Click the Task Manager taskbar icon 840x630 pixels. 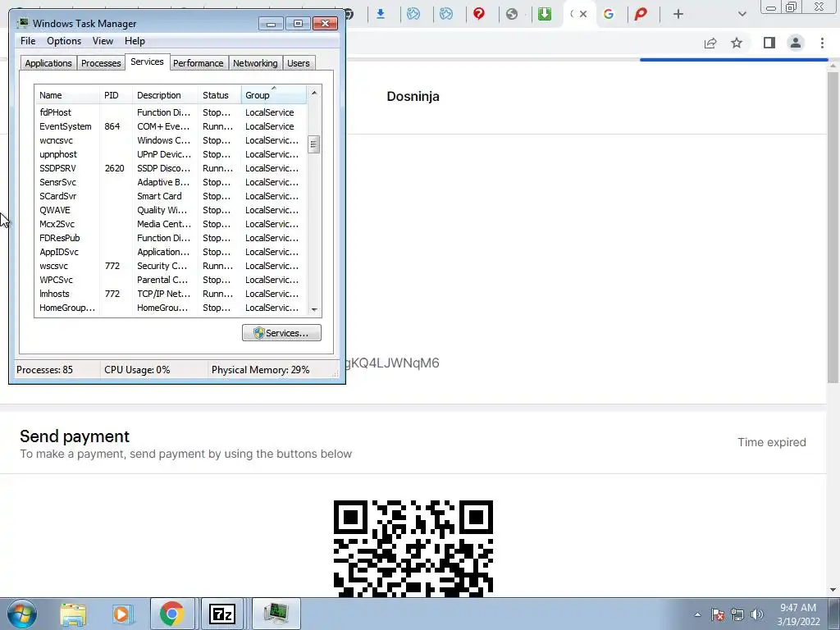pyautogui.click(x=276, y=614)
